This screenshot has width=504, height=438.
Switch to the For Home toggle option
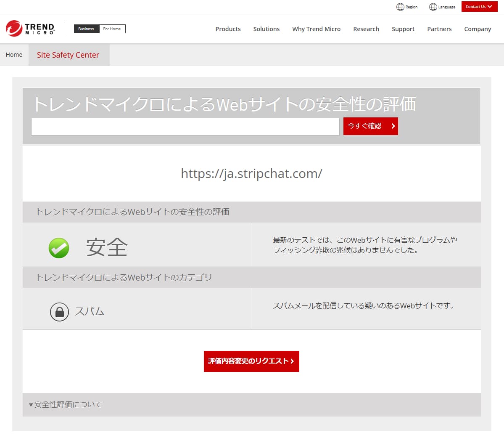(x=112, y=29)
